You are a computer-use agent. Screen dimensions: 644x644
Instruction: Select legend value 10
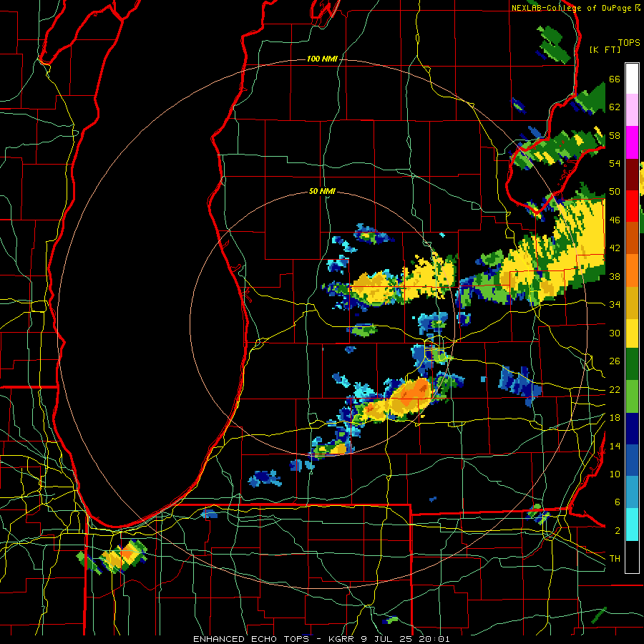click(615, 474)
